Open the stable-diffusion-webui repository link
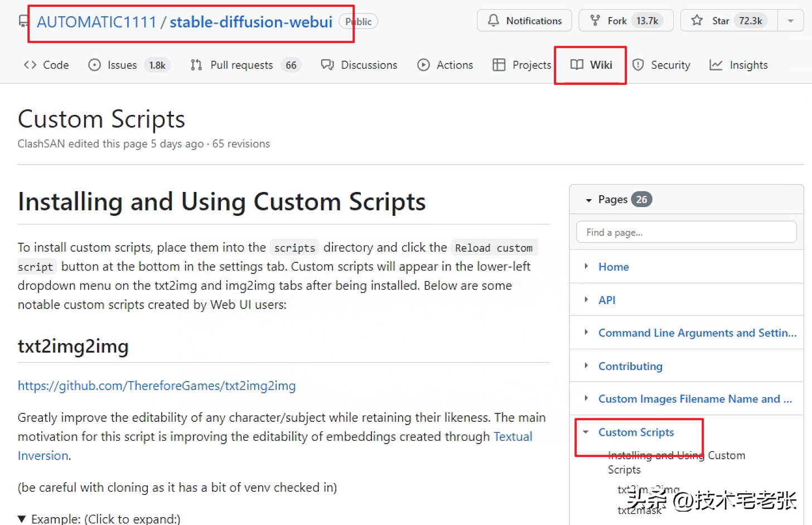Viewport: 812px width, 525px height. [251, 22]
